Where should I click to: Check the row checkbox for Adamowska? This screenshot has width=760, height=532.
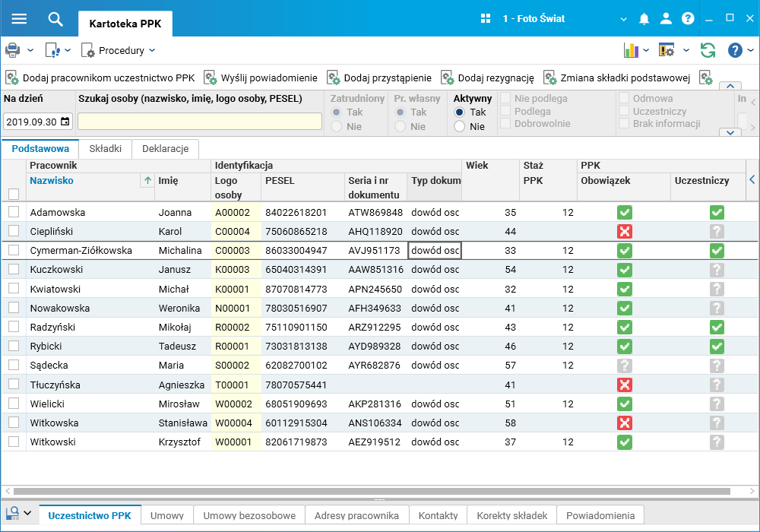pyautogui.click(x=14, y=212)
